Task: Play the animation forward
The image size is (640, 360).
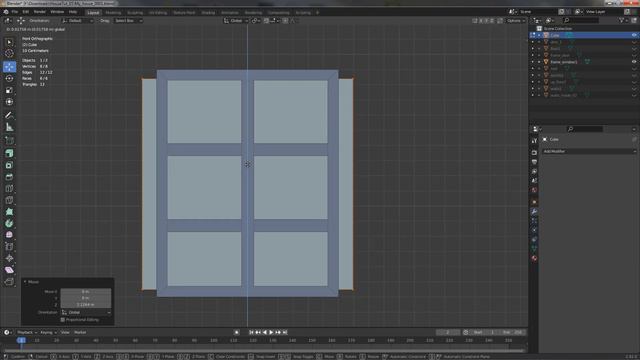Action: pos(271,332)
